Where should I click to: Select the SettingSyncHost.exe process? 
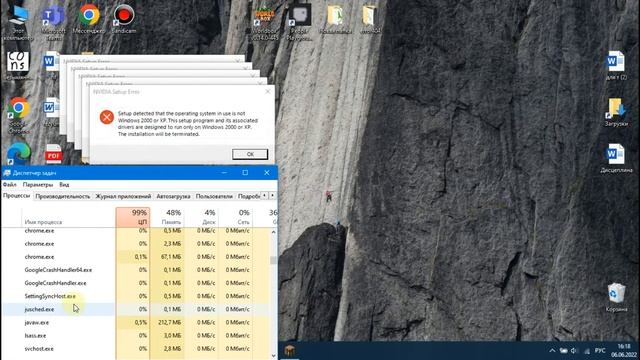[136, 296]
